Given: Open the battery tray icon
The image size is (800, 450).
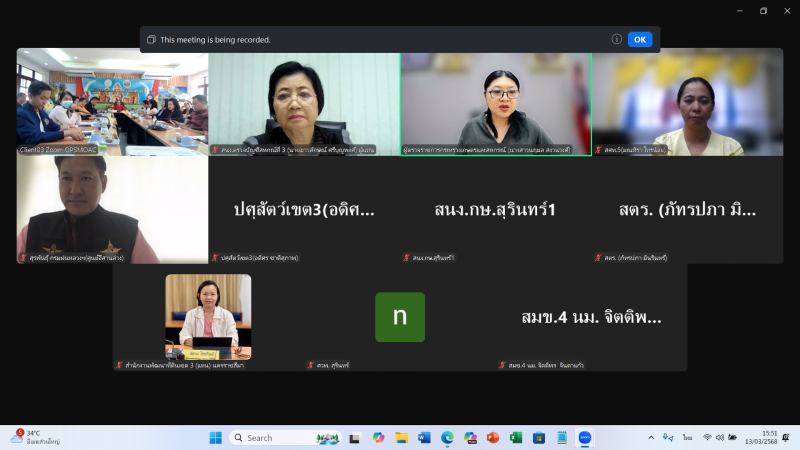Looking at the screenshot, I should [733, 437].
